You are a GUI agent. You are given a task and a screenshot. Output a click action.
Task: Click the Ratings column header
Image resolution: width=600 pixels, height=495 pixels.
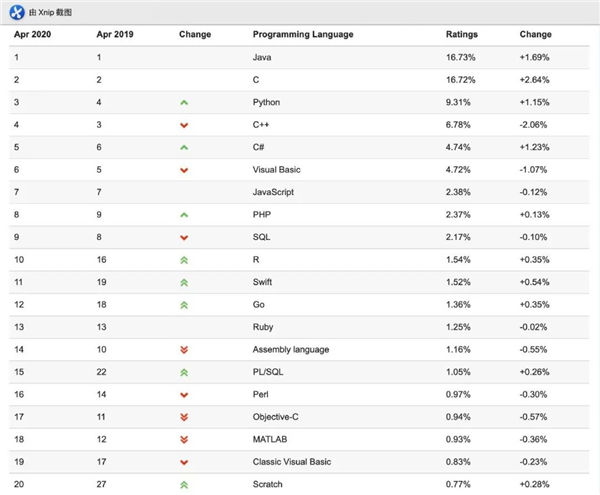[462, 34]
